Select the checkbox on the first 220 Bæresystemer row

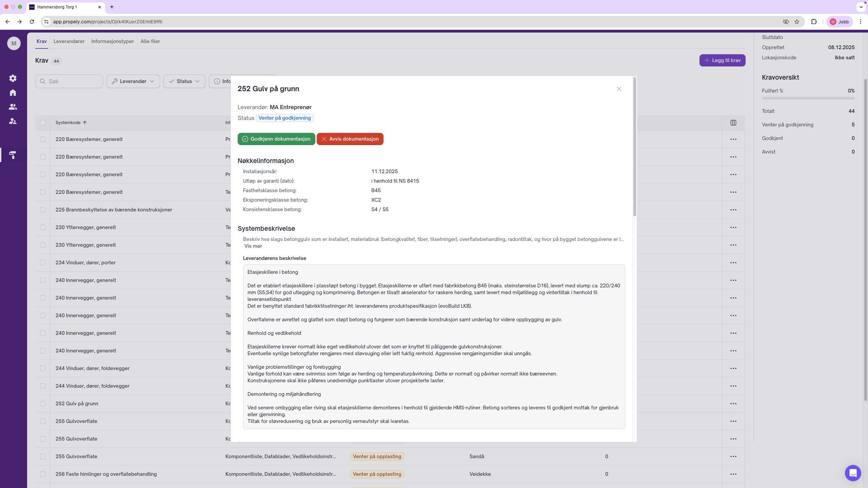click(43, 139)
